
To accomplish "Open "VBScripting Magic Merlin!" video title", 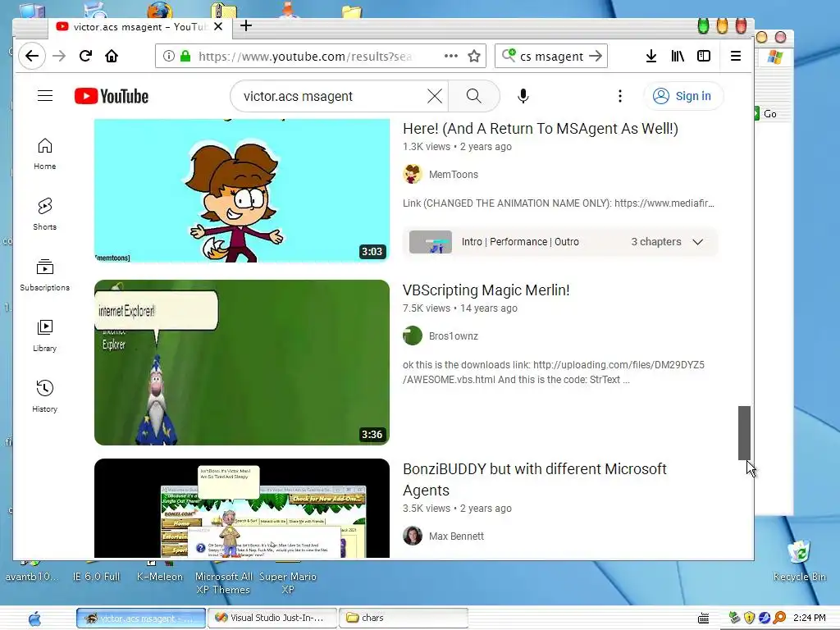I will point(486,290).
